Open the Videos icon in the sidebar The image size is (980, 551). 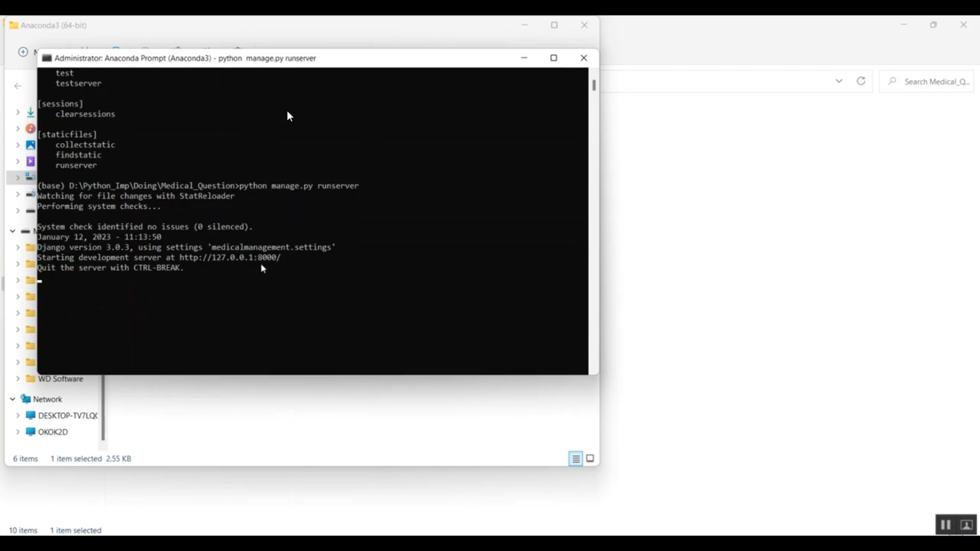coord(30,161)
